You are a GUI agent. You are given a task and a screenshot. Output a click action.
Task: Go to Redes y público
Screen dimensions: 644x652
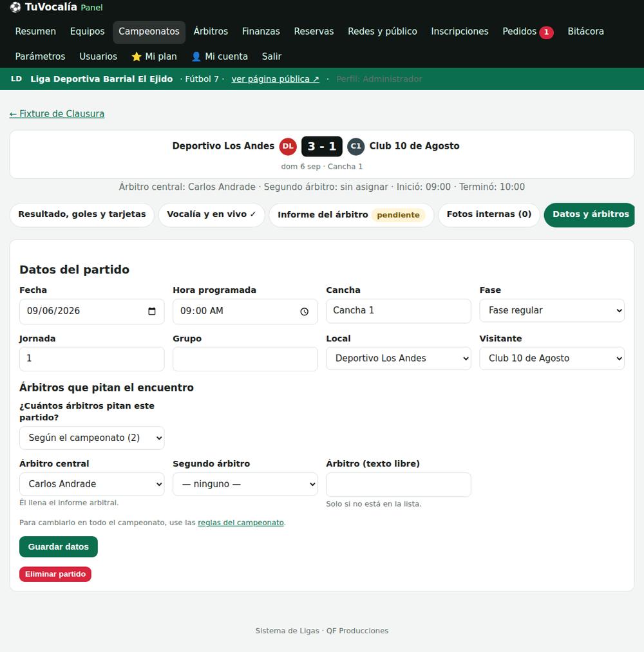coord(383,32)
